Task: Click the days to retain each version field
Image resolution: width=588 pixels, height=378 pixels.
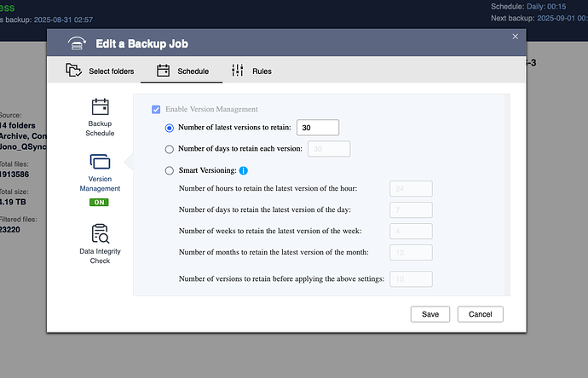Action: 329,149
